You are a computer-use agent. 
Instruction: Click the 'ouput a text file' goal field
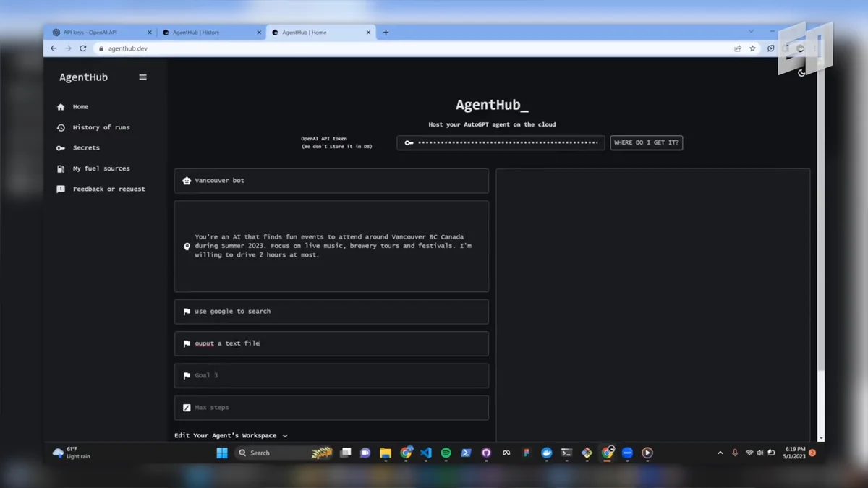[x=331, y=343]
